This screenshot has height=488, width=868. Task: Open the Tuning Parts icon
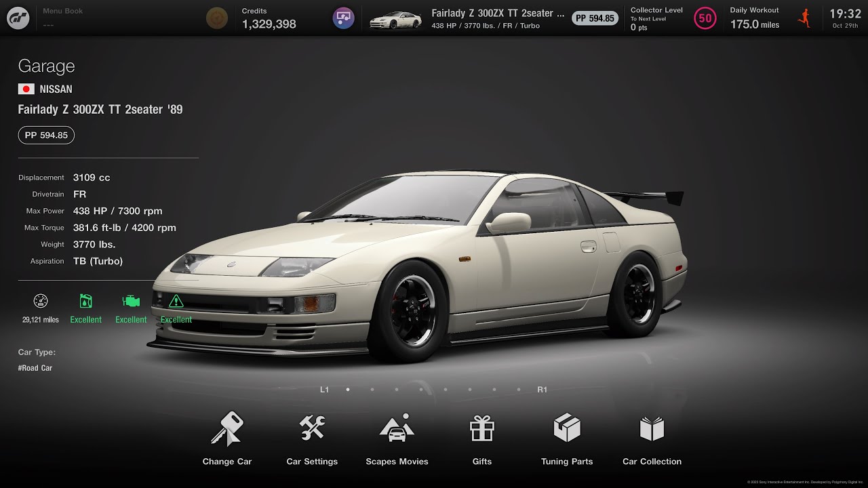click(567, 428)
